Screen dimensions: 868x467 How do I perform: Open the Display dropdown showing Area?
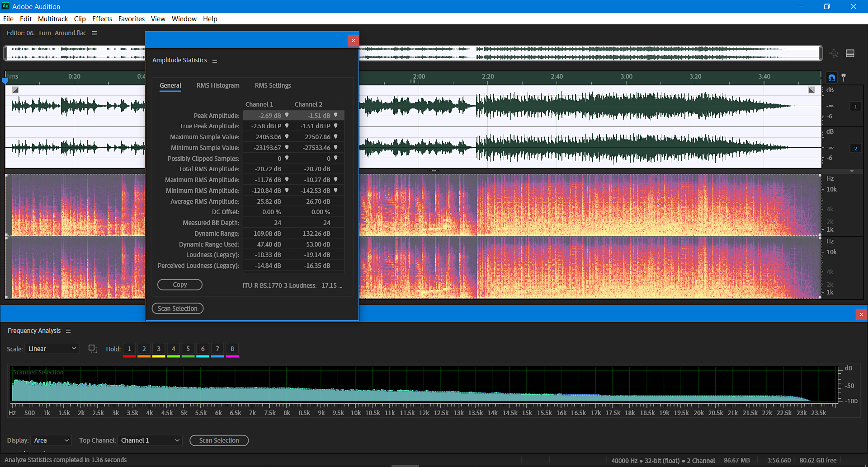[x=51, y=440]
